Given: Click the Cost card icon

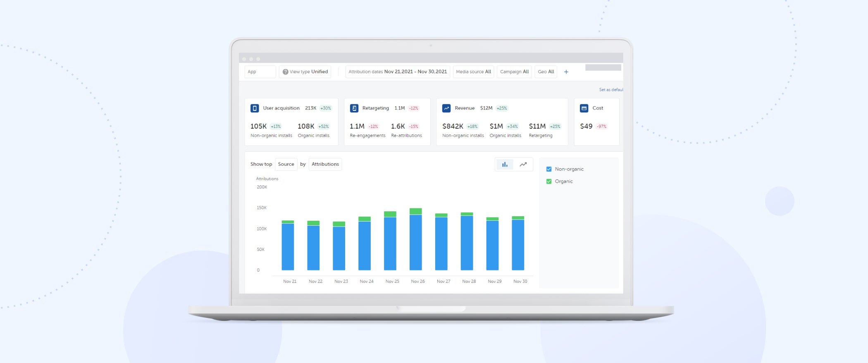Looking at the screenshot, I should 584,108.
